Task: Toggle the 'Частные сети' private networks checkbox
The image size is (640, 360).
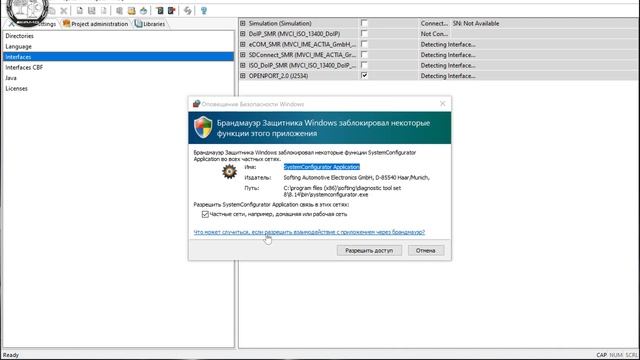Action: [x=205, y=214]
